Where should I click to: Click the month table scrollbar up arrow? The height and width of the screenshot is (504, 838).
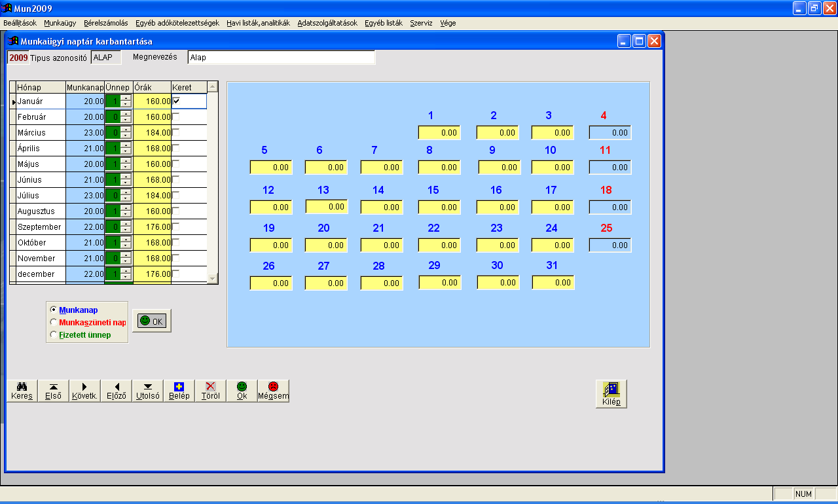click(x=212, y=86)
